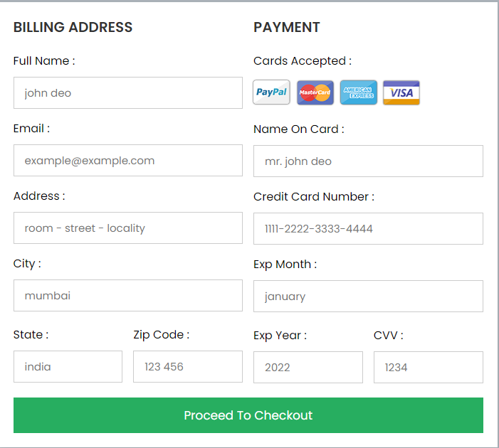Focus the Zip Code input field
Viewport: 499px width, 448px height.
coord(188,367)
